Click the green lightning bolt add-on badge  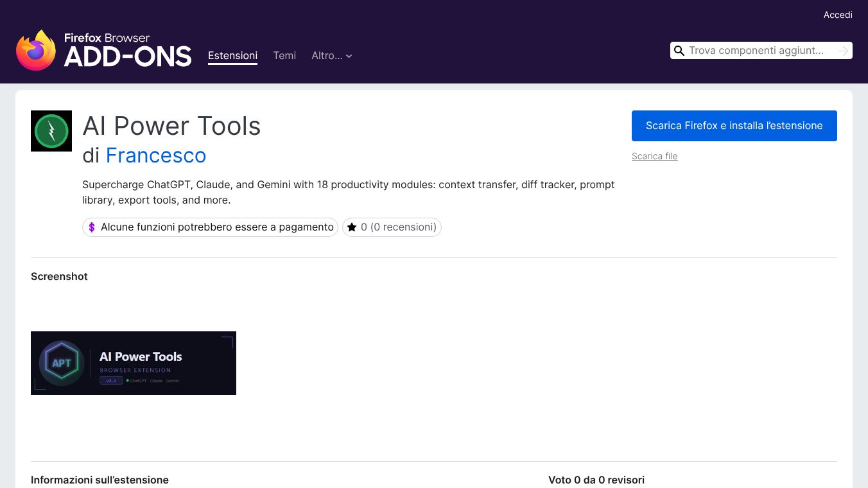coord(51,130)
